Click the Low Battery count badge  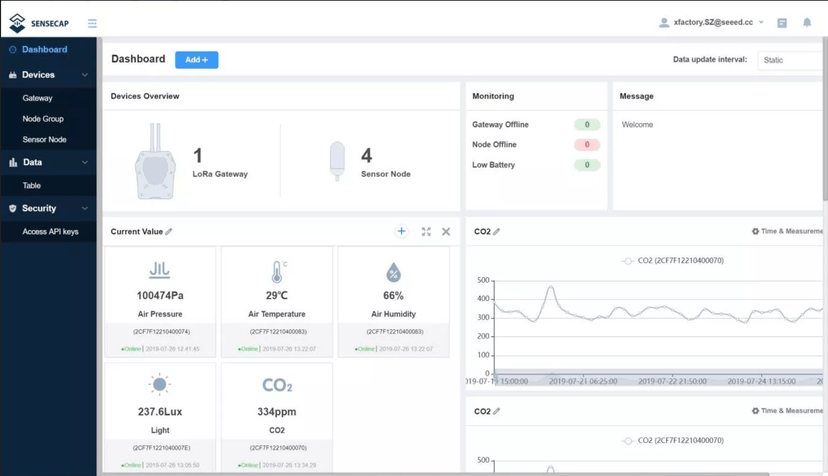tap(587, 165)
